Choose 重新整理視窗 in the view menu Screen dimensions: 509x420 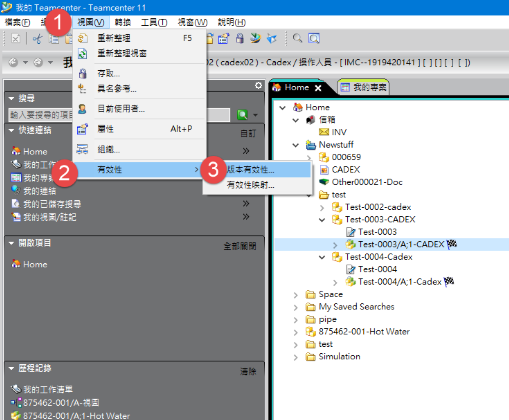140,53
